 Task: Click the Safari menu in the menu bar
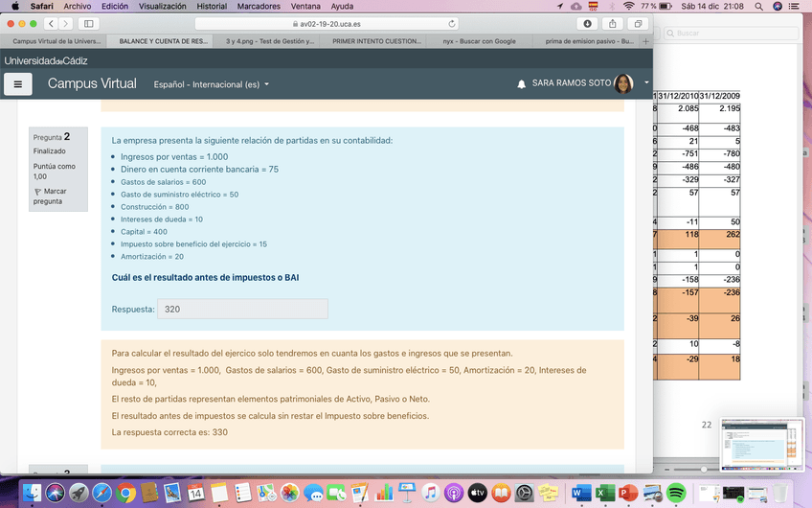41,6
